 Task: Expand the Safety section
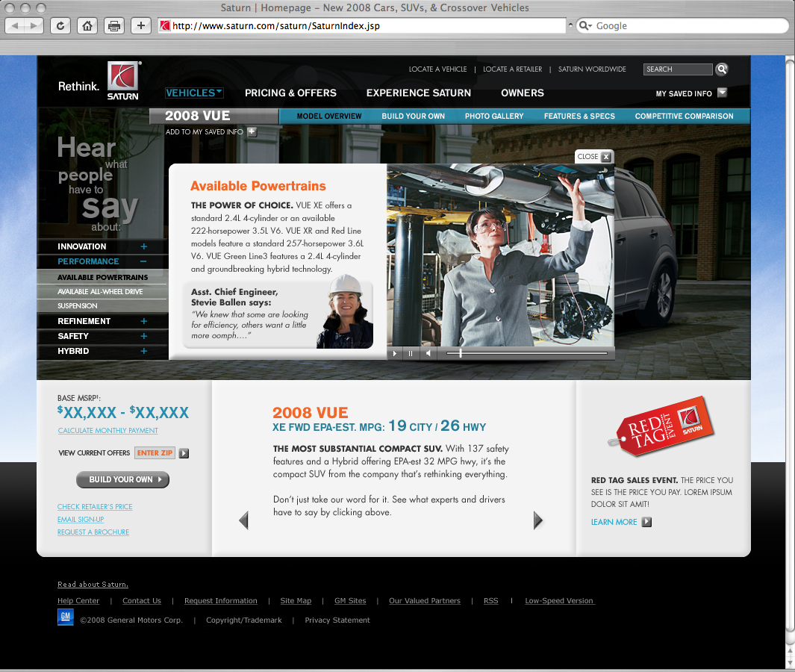click(x=144, y=336)
